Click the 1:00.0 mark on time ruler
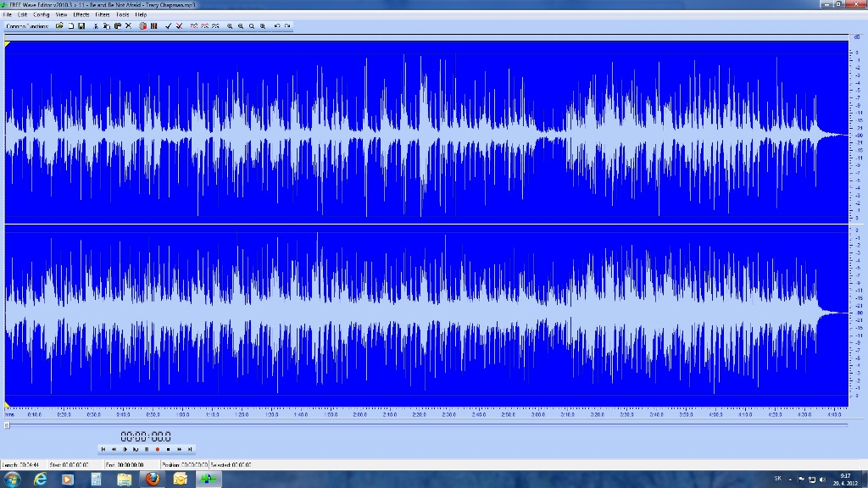This screenshot has width=868, height=488. click(182, 414)
